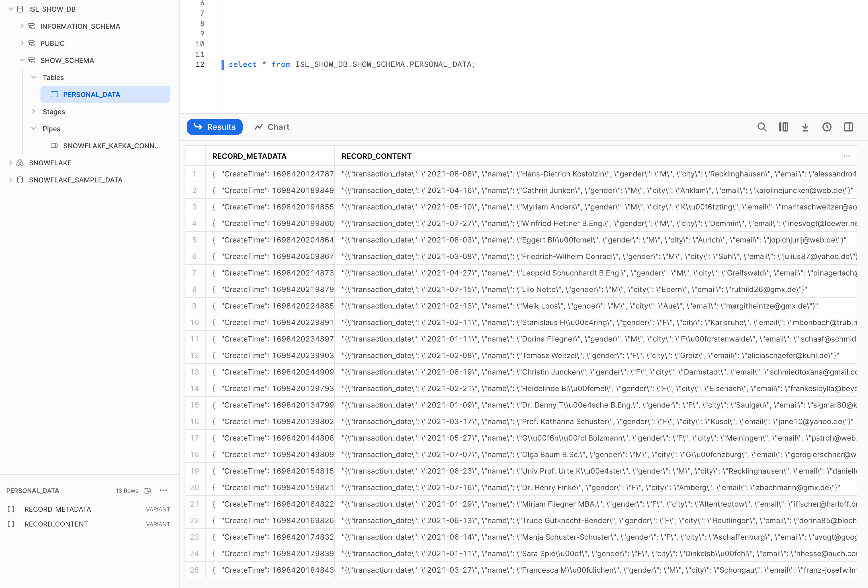
Task: Select row 1 metadata cell 1698420124787
Action: click(x=270, y=174)
